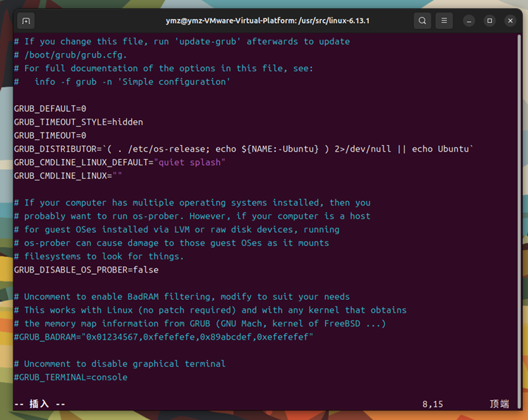Click 'probably want to run os-prober' comment
The image size is (528, 420).
[x=192, y=217]
